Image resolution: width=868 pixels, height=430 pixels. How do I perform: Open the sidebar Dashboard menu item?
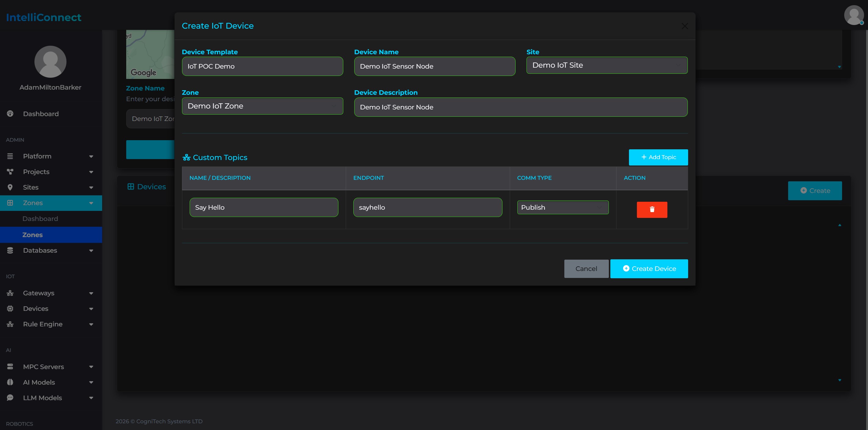pos(51,114)
